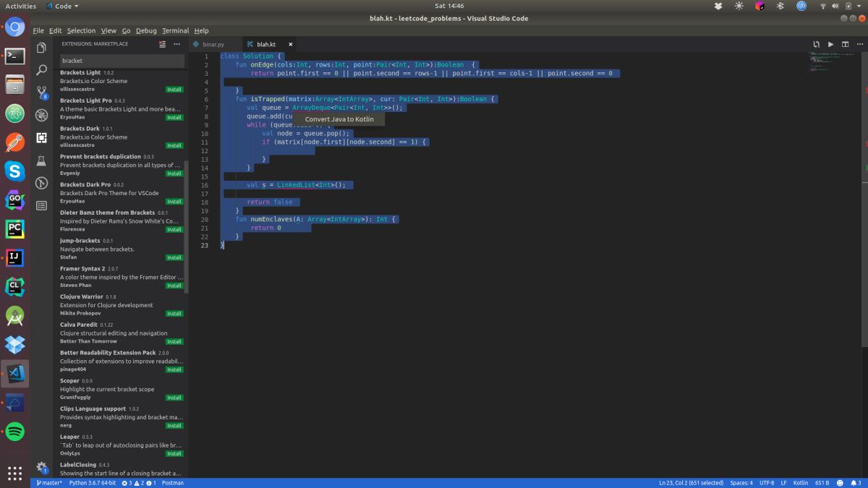Viewport: 868px width, 488px height.
Task: Switch to the binar.py tab
Action: point(213,44)
